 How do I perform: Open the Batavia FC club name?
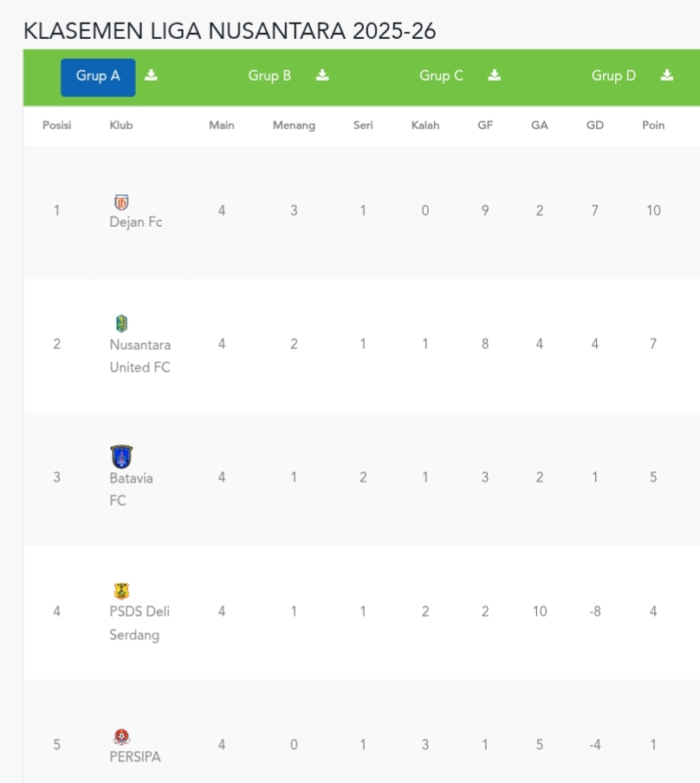coord(131,489)
